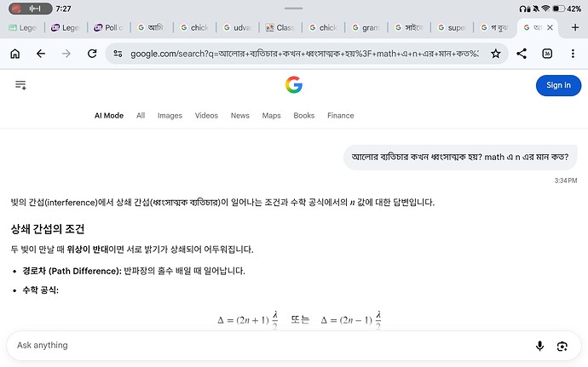
Task: Switch to the Poll tab
Action: [109, 28]
